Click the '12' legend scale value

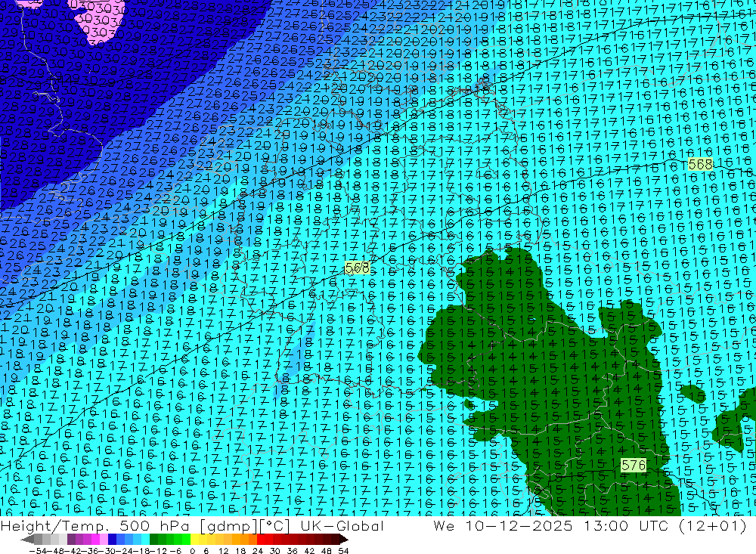tap(223, 551)
